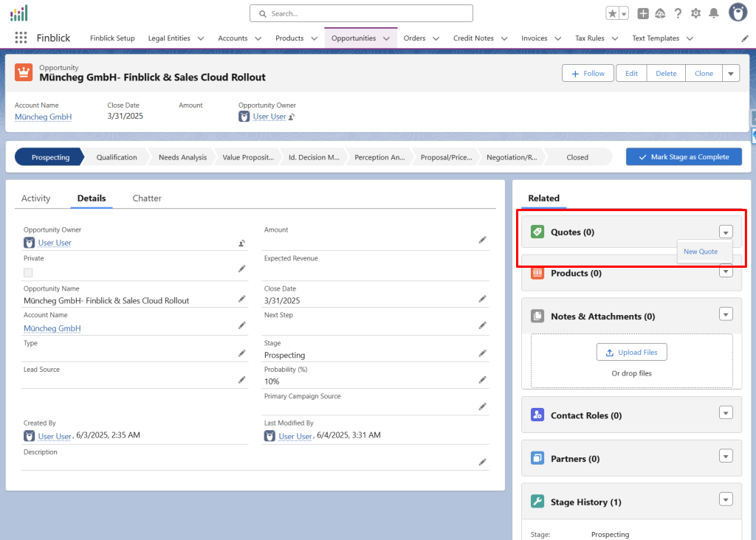Screen dimensions: 756x540
Task: Open more actions dropdown next to Clone
Action: [x=730, y=73]
